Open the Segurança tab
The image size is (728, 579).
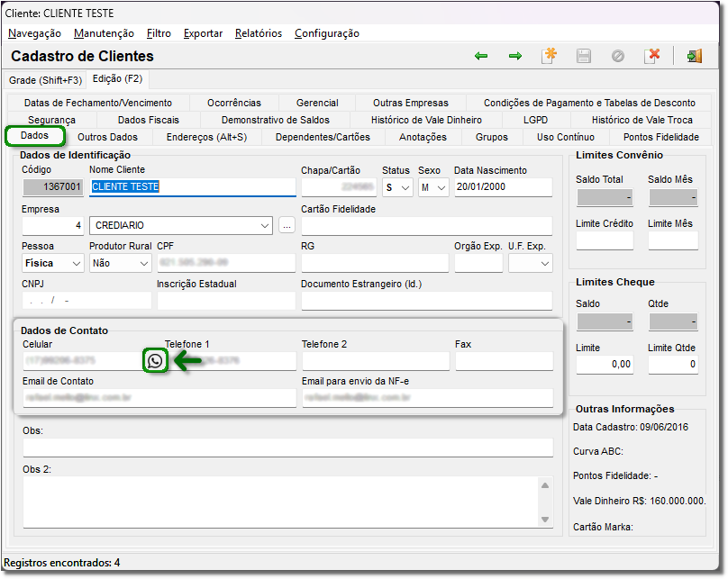tap(51, 120)
